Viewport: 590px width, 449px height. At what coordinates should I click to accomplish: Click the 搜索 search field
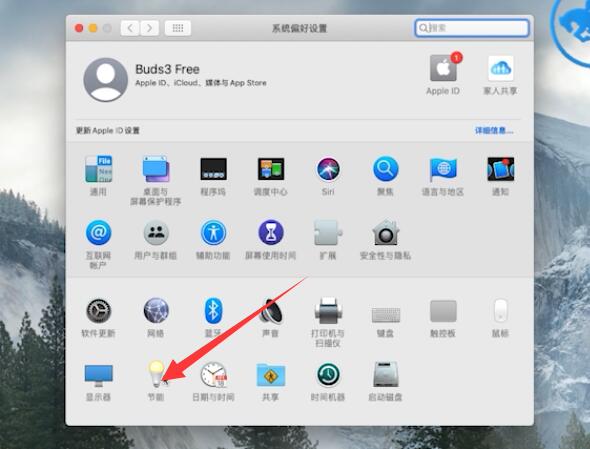point(472,28)
